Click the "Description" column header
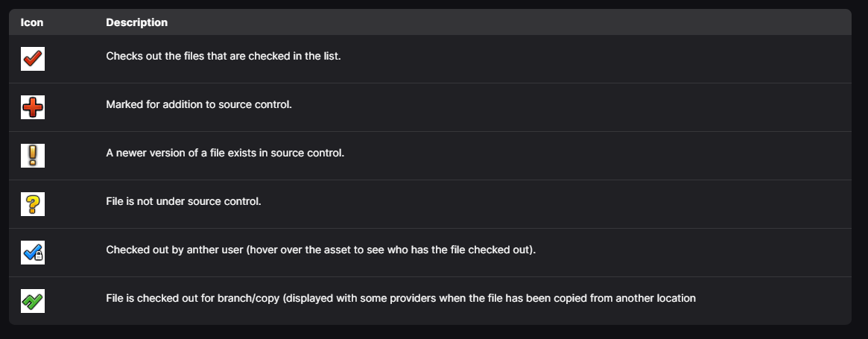 coord(136,22)
